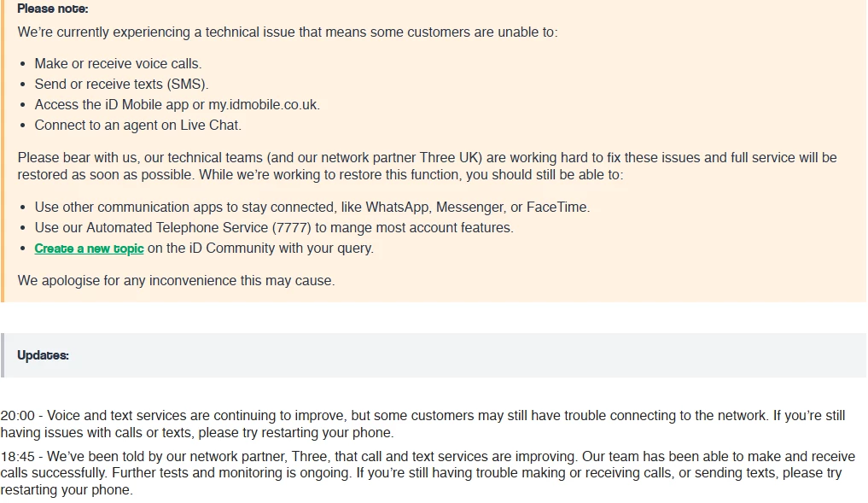The height and width of the screenshot is (503, 868).
Task: Click the "Send or receive texts (SMS)" bullet
Action: tap(121, 84)
